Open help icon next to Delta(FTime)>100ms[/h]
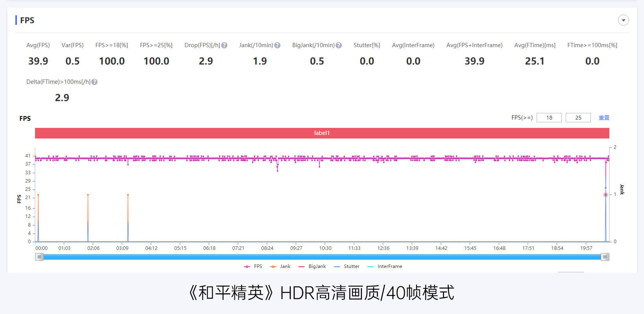This screenshot has width=644, height=314. pos(94,82)
